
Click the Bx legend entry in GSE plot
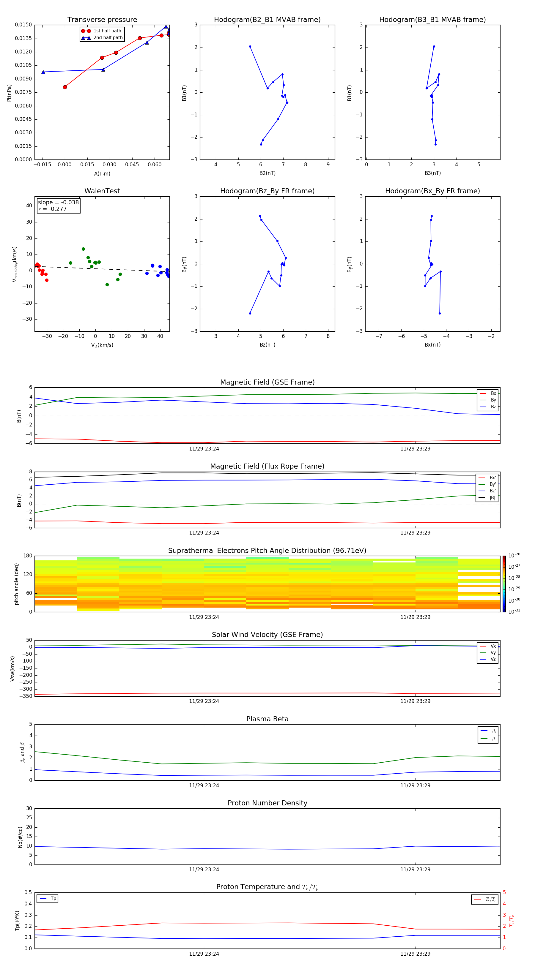pos(488,393)
